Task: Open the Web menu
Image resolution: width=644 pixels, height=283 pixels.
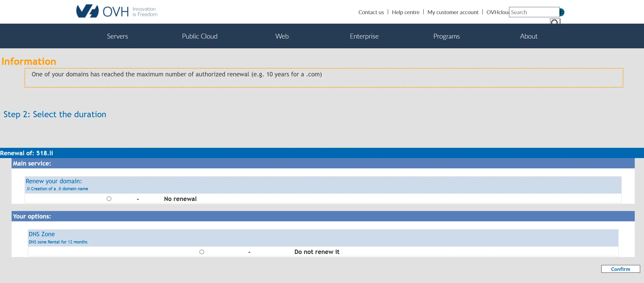Action: coord(282,36)
